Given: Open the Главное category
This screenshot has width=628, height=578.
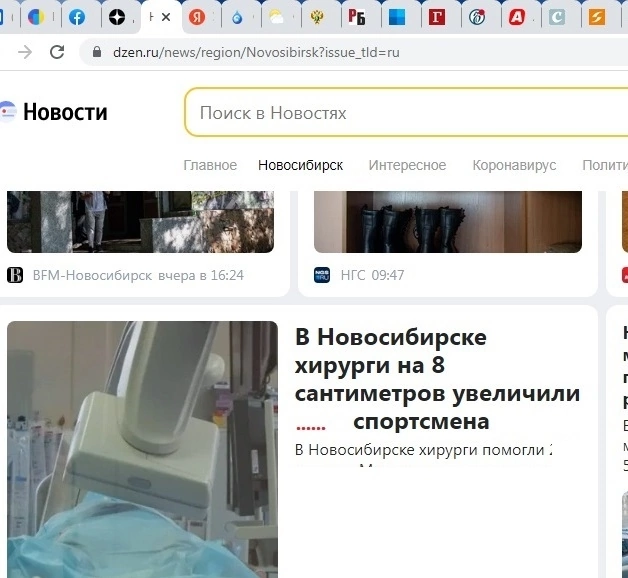Looking at the screenshot, I should [x=210, y=165].
